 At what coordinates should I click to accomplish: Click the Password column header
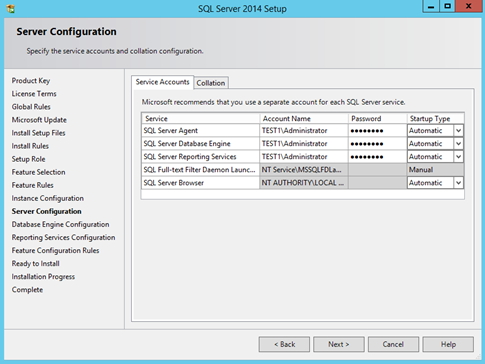coord(377,118)
